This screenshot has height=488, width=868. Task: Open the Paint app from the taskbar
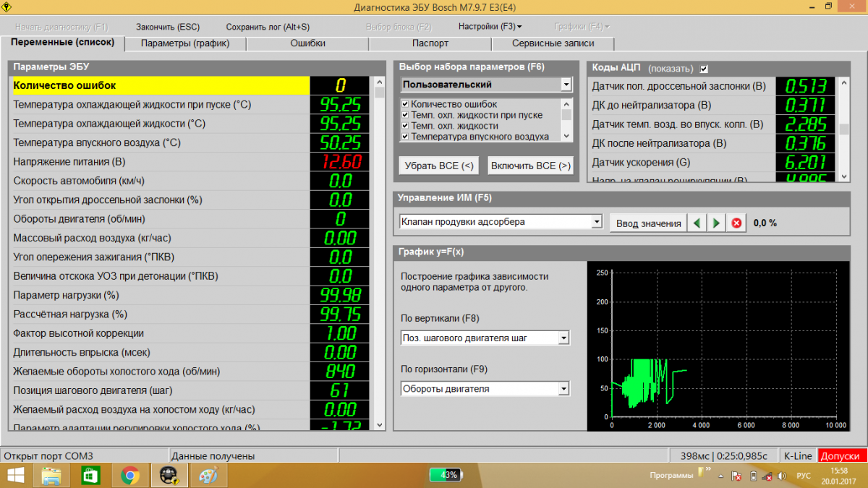click(x=208, y=475)
